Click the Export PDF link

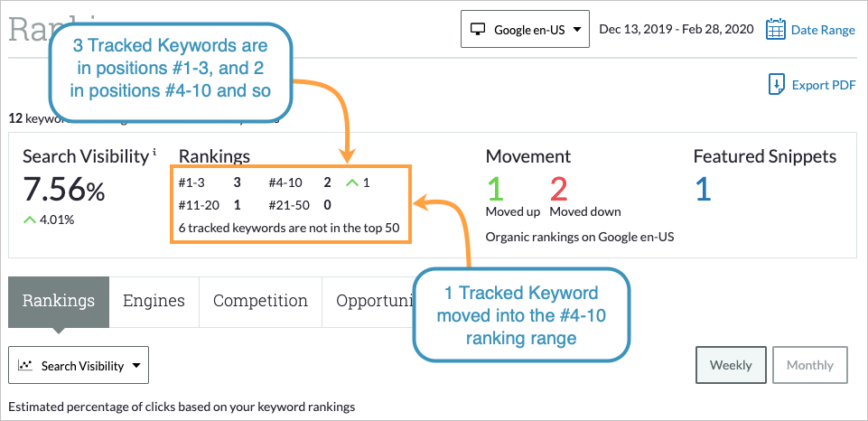pyautogui.click(x=823, y=85)
